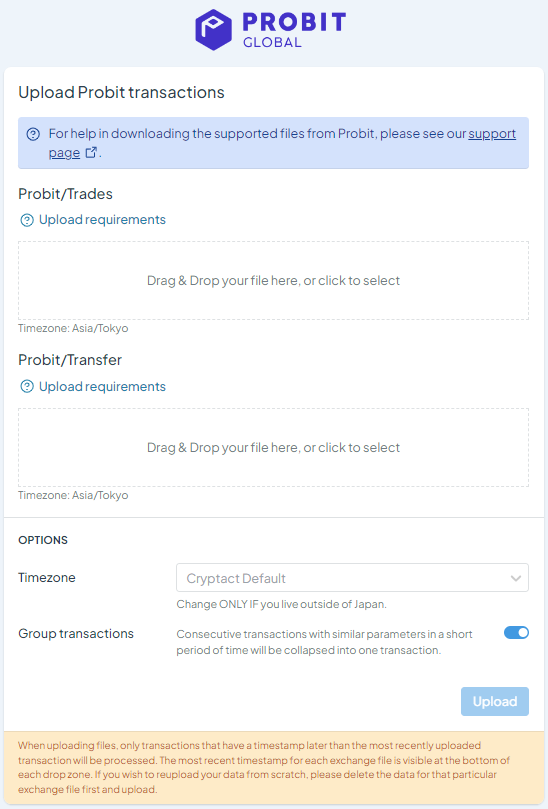
Task: Toggle the Group transactions switch
Action: click(x=516, y=633)
